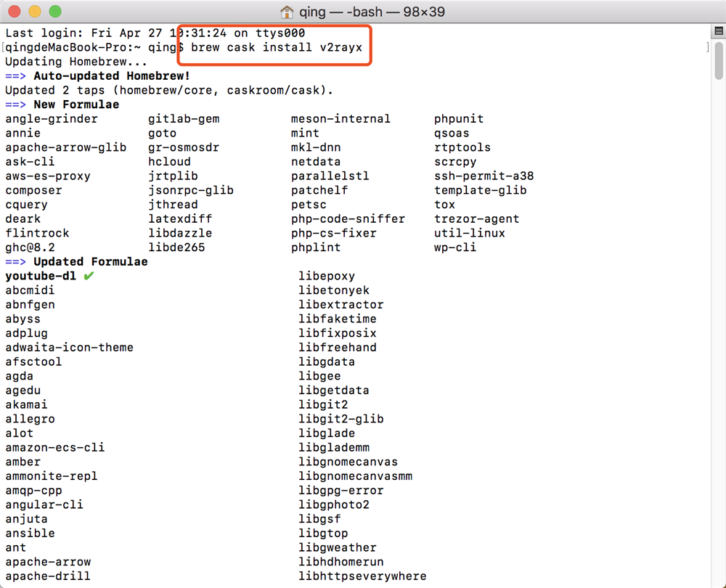Click the 'scrcpy' formula name

(x=455, y=162)
